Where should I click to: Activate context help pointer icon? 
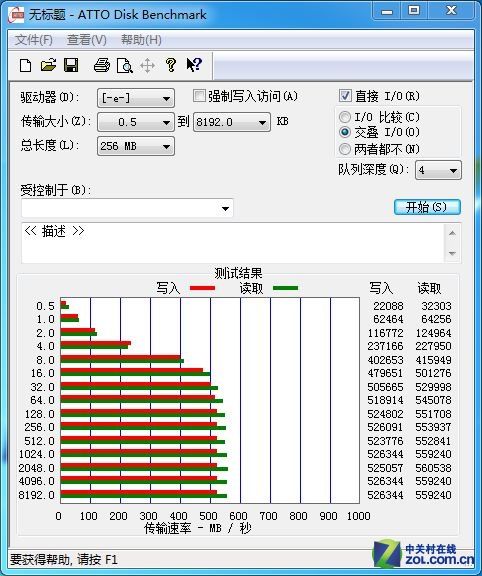194,65
